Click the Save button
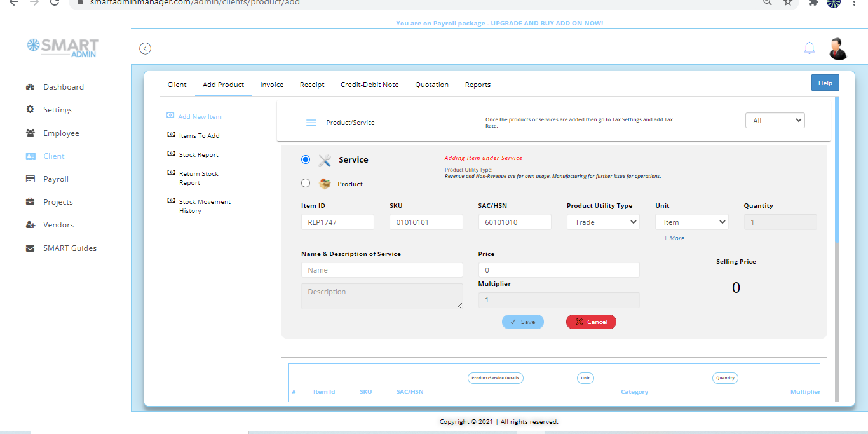Screen dimensions: 868x434 point(522,322)
